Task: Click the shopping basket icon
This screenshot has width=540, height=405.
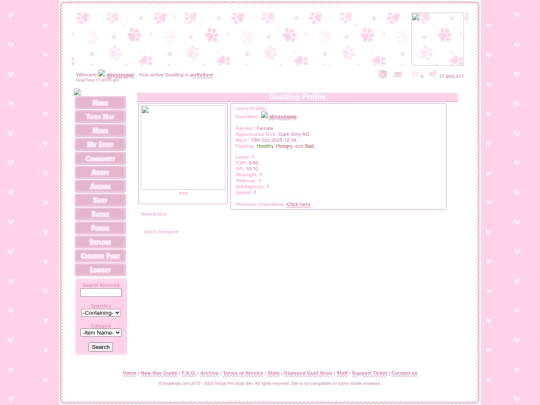Action: (415, 74)
